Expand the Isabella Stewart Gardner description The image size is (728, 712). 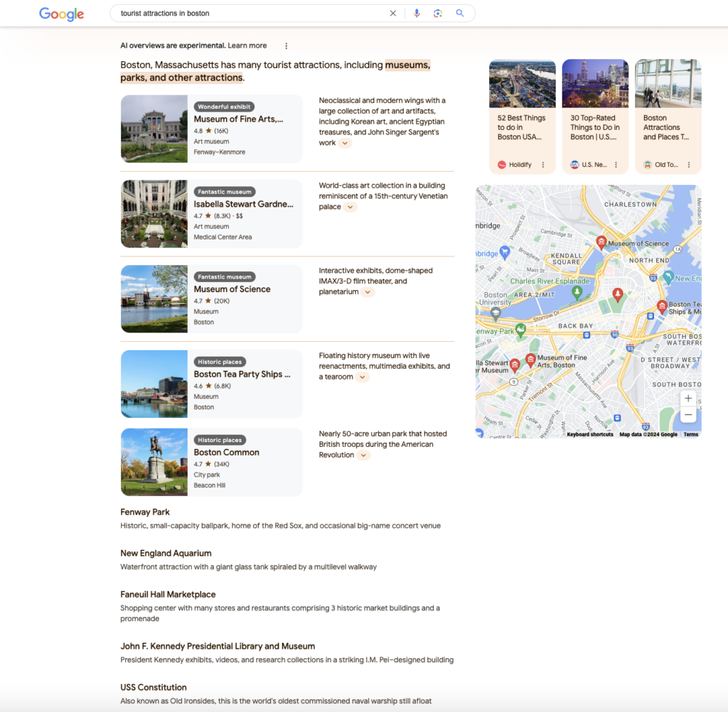[350, 207]
